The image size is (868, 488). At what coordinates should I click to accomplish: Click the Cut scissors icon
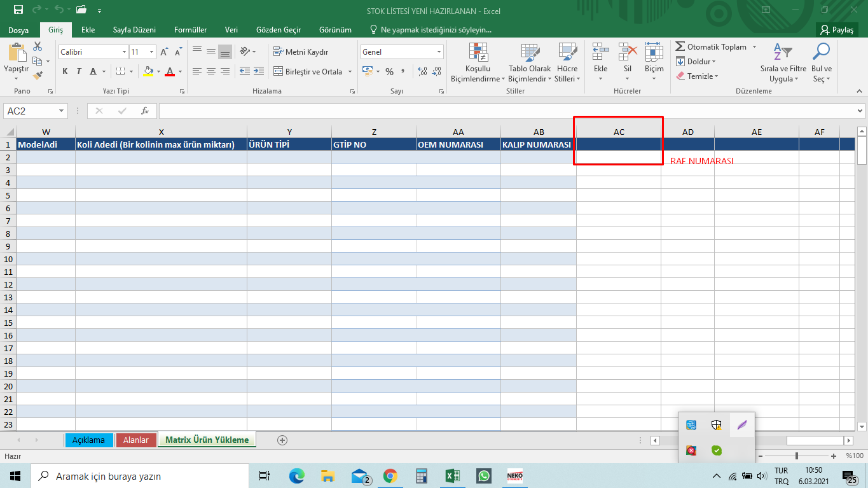click(38, 46)
